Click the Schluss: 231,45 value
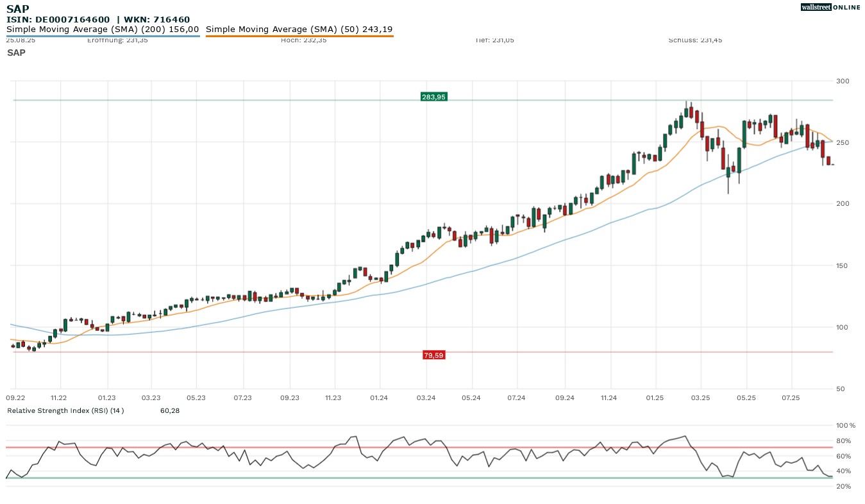This screenshot has height=504, width=865. pyautogui.click(x=695, y=40)
